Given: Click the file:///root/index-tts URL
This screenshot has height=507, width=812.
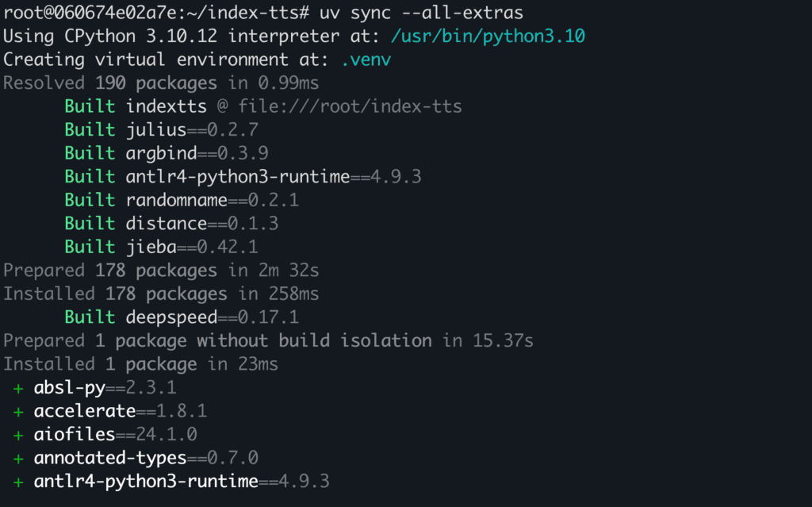Looking at the screenshot, I should point(350,106).
